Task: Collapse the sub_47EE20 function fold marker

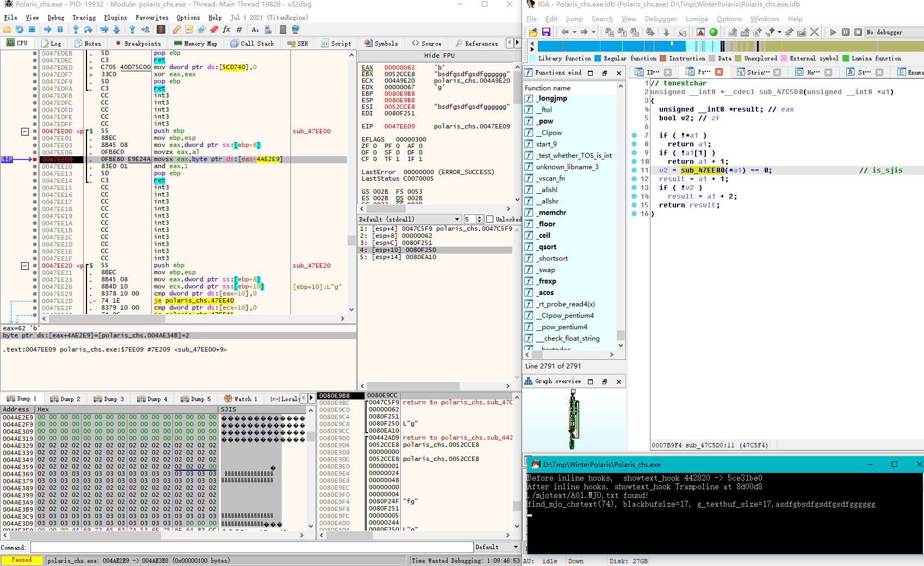Action: point(24,266)
